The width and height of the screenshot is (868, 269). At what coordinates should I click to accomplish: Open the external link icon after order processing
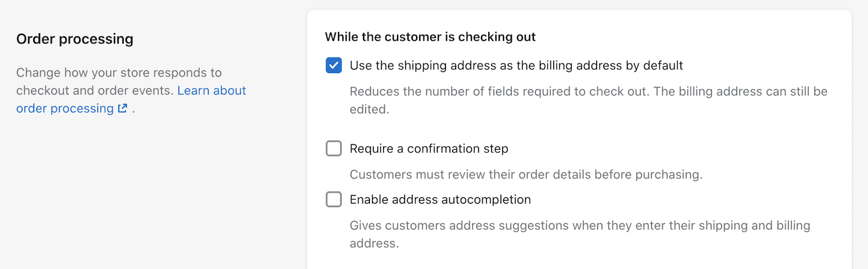[x=123, y=108]
